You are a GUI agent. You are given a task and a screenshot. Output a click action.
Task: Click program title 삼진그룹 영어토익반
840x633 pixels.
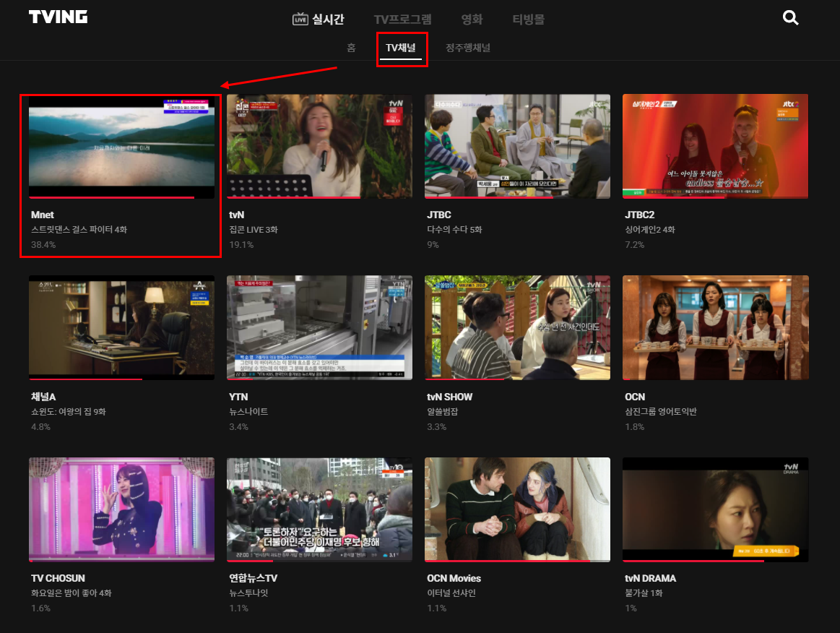tap(661, 412)
